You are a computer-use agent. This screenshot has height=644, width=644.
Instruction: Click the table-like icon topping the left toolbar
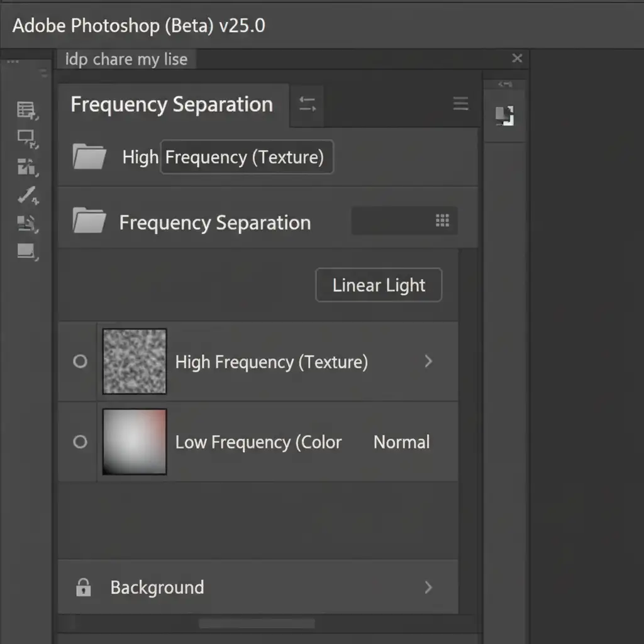tap(27, 111)
